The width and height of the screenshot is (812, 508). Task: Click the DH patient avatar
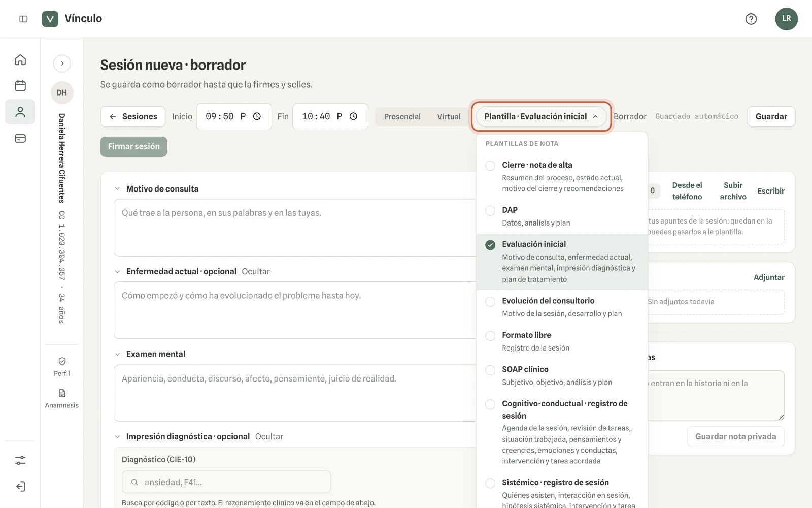click(x=62, y=92)
